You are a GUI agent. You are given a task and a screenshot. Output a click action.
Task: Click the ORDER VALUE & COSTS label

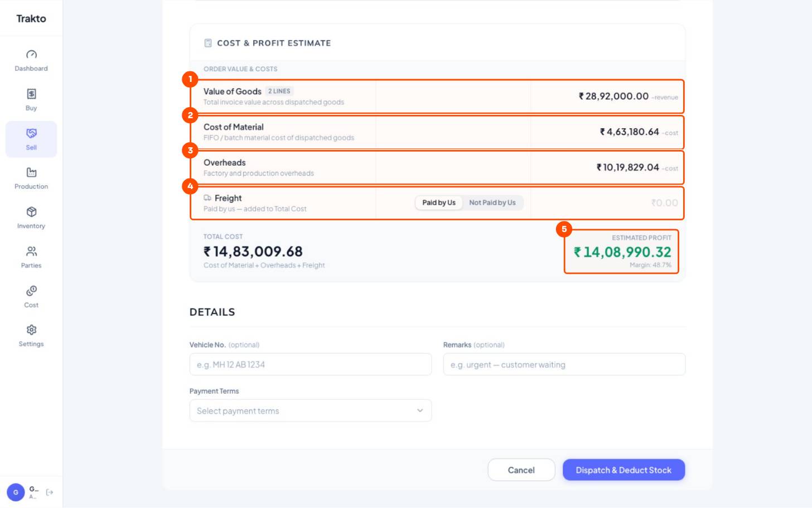coord(240,69)
